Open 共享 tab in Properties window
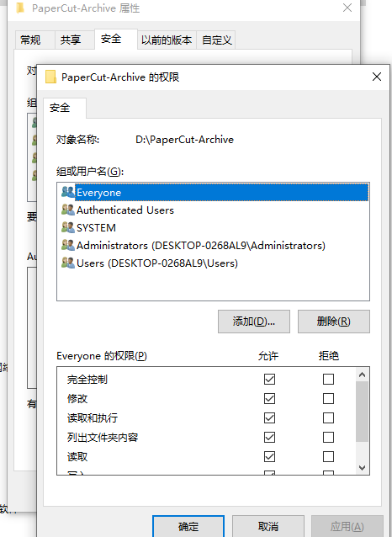This screenshot has width=392, height=537. [75, 40]
